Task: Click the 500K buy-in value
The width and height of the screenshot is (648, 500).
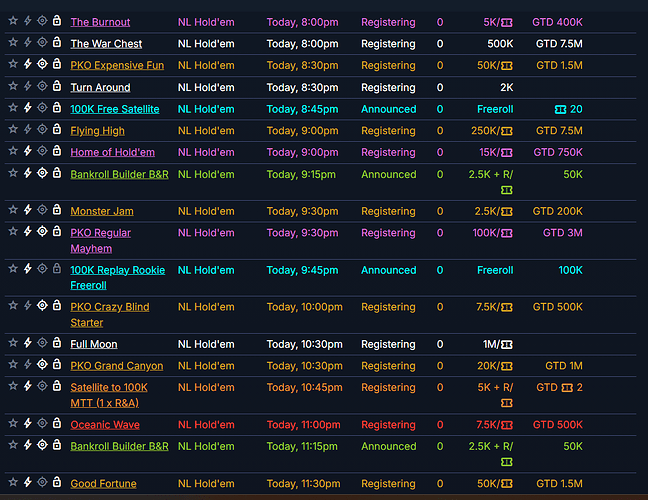Action: 500,44
